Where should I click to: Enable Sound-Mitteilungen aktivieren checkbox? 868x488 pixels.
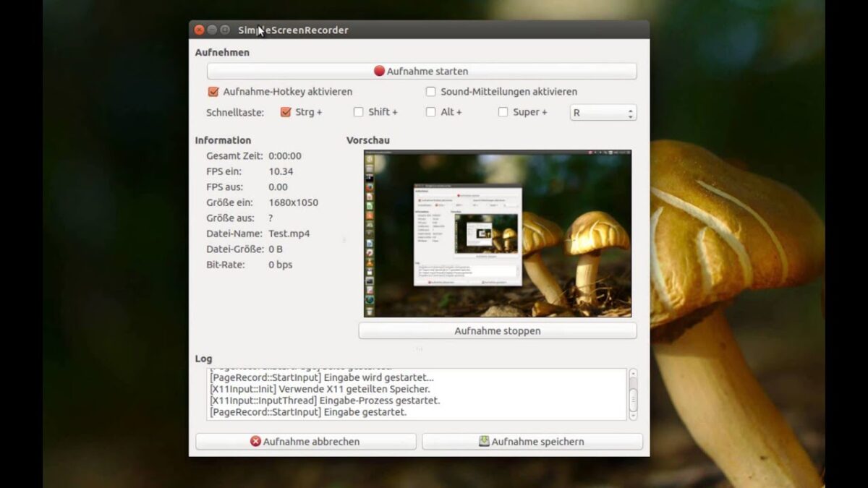tap(431, 92)
